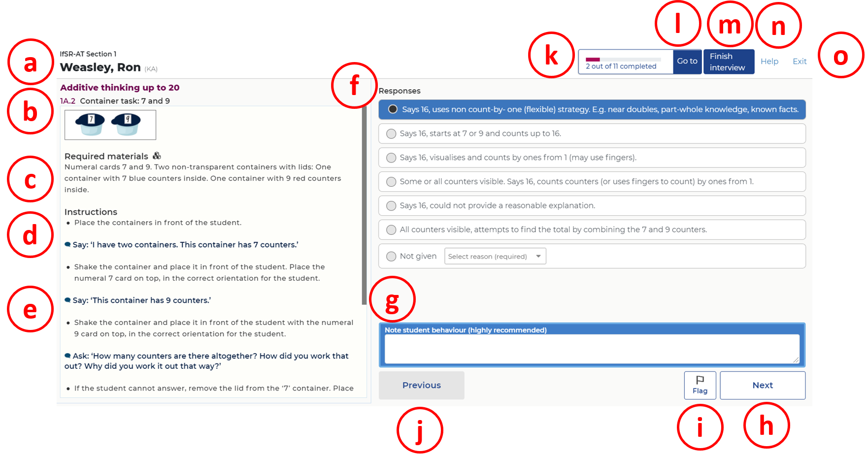
Task: Click the two containers thumbnail image
Action: point(110,125)
